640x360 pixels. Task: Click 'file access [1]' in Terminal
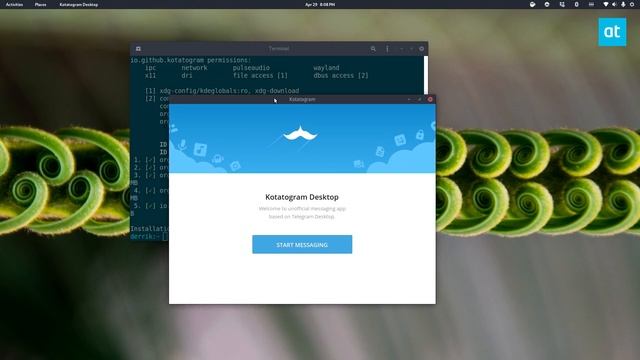(260, 76)
